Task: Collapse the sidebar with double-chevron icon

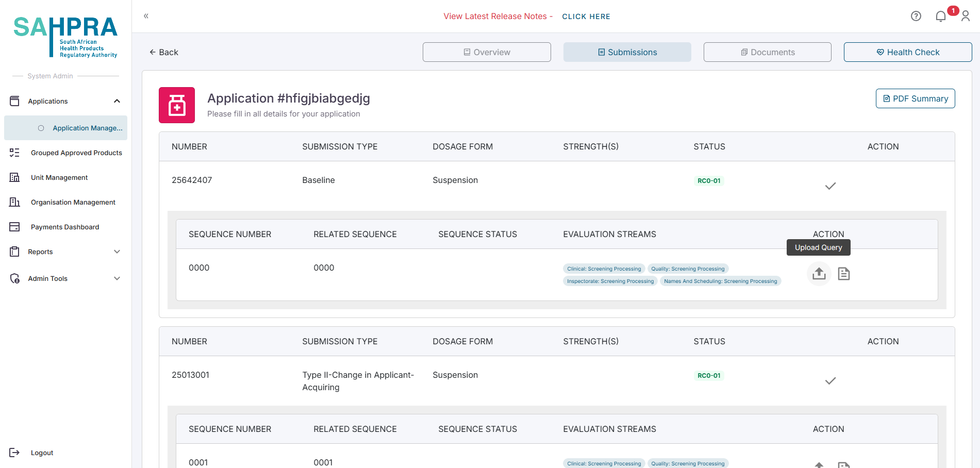Action: [x=146, y=16]
